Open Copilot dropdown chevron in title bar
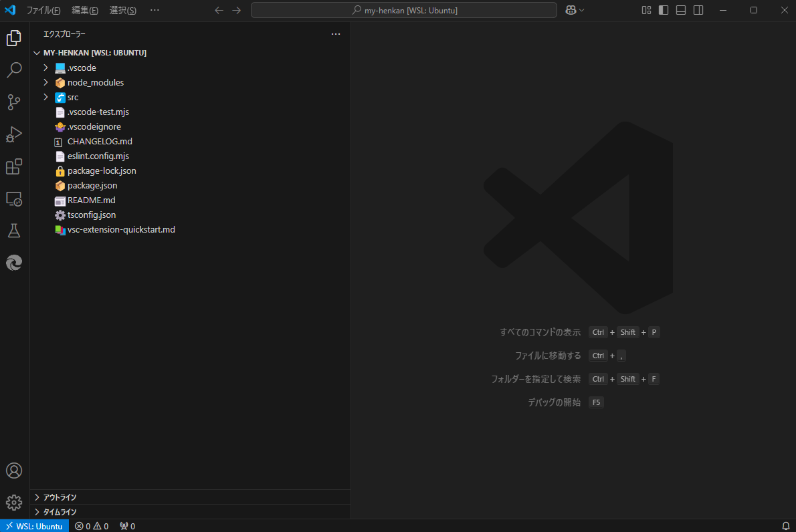This screenshot has height=532, width=796. (582, 10)
